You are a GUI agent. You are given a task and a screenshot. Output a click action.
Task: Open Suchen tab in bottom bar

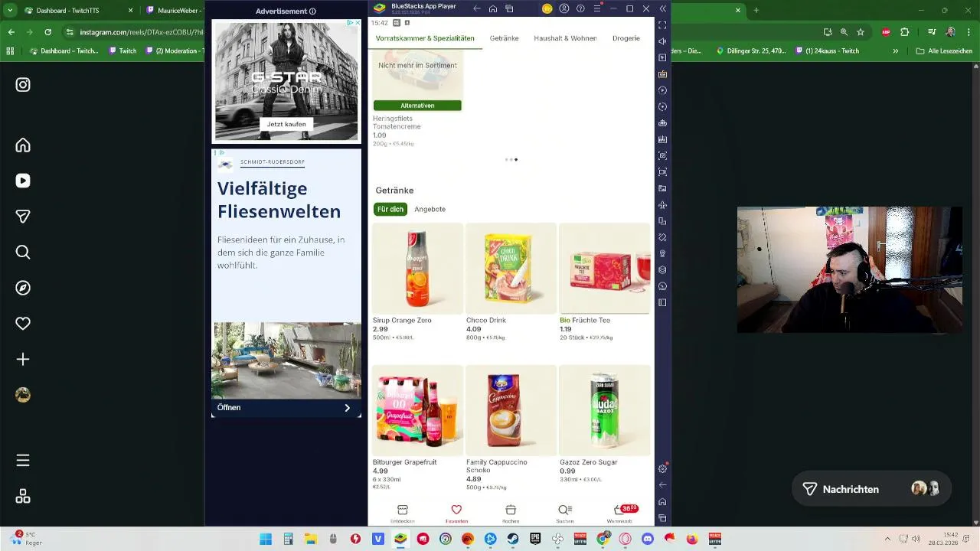click(565, 514)
